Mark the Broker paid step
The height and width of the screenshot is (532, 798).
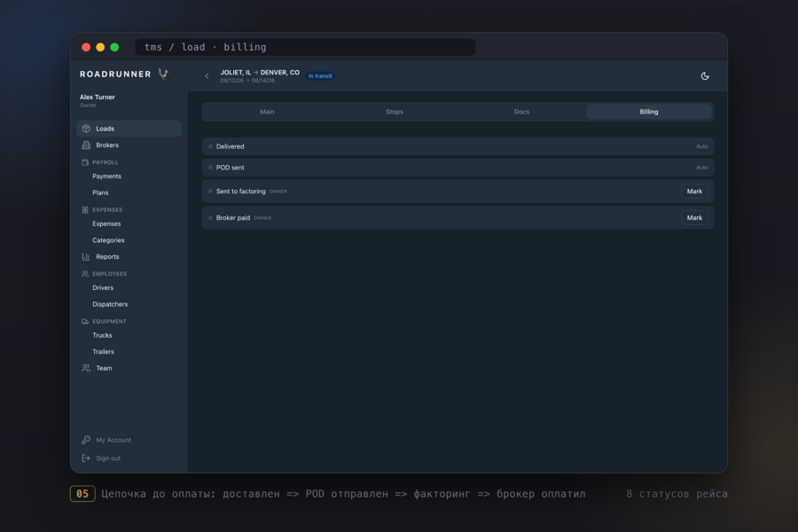[x=694, y=218]
